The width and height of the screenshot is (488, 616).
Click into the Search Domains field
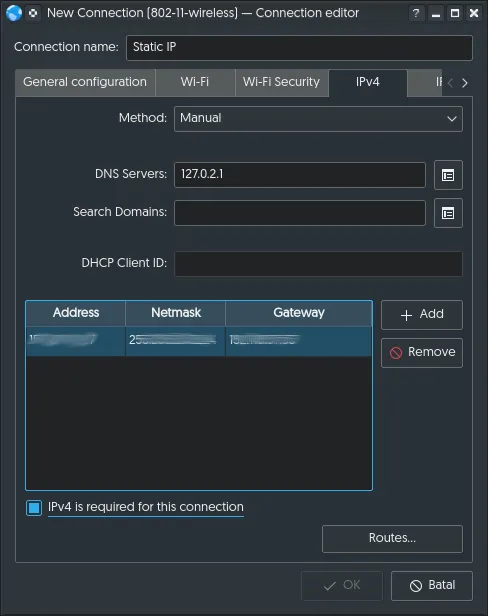pos(300,213)
